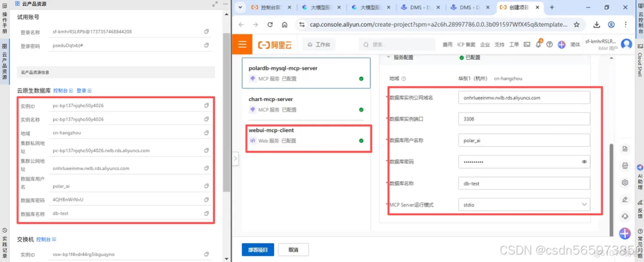
Task: Open the 云原生数据库 登录 link
Action: click(x=84, y=90)
